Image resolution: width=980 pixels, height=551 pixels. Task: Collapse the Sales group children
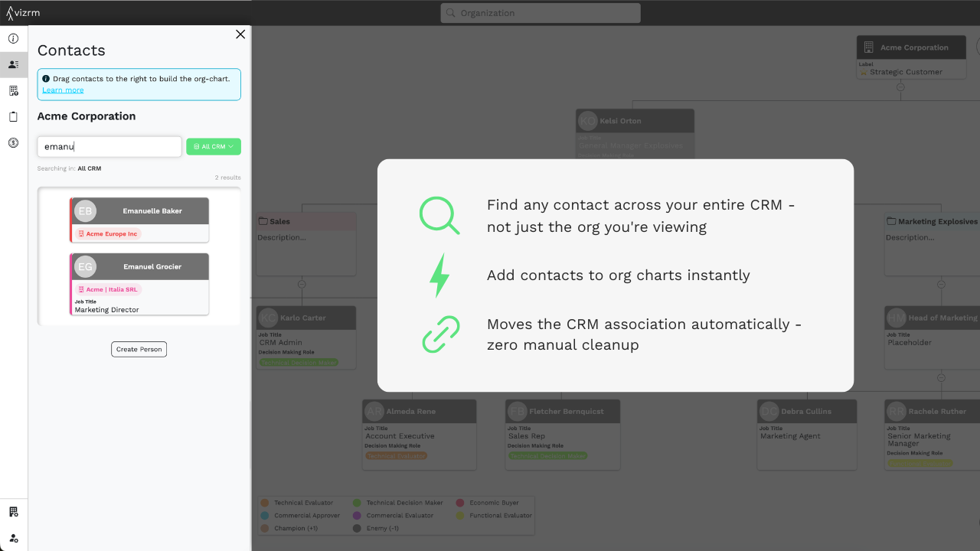(x=302, y=284)
